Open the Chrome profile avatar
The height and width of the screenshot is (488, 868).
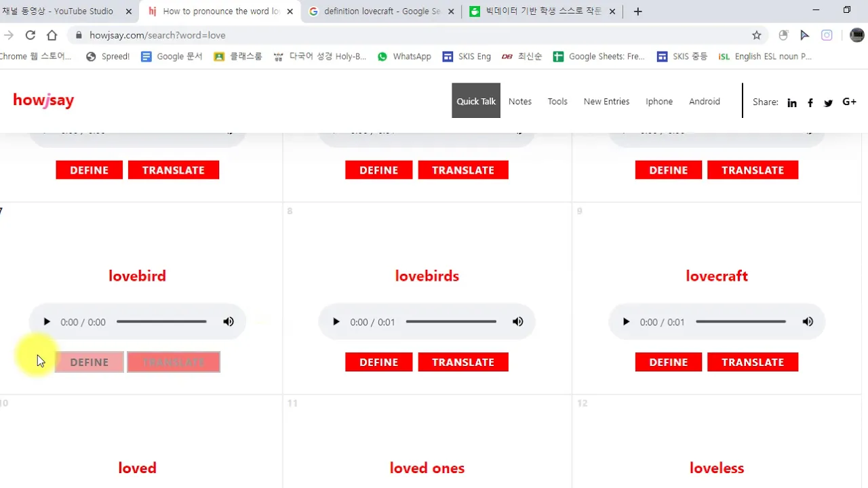[856, 35]
